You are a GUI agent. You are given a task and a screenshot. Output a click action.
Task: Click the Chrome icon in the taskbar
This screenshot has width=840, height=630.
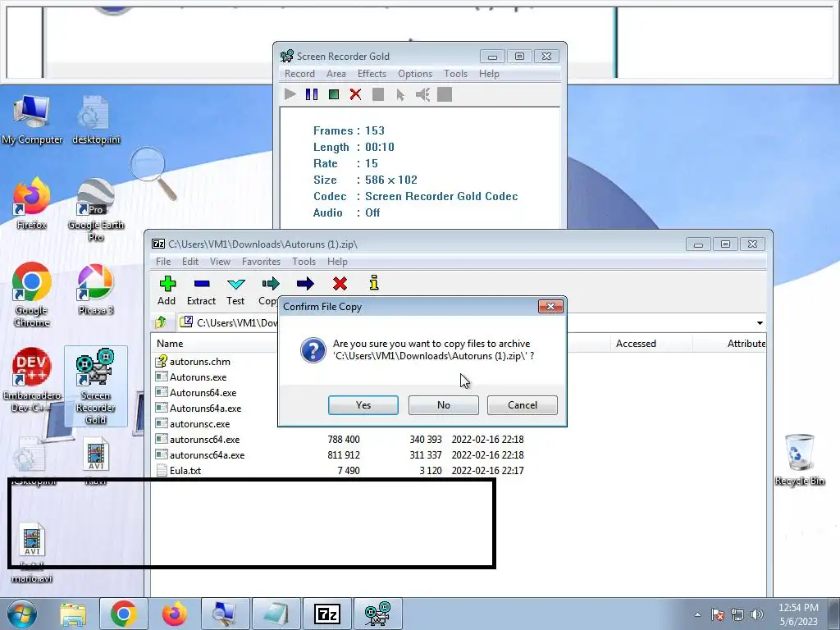(x=123, y=614)
